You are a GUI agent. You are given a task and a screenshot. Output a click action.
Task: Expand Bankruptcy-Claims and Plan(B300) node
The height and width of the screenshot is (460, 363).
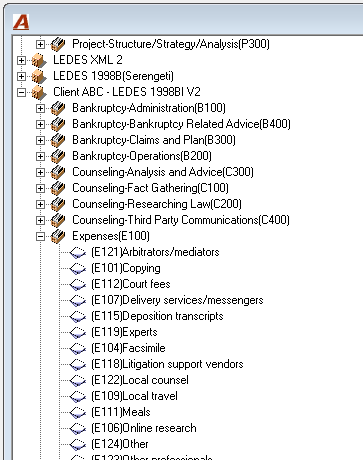click(40, 140)
